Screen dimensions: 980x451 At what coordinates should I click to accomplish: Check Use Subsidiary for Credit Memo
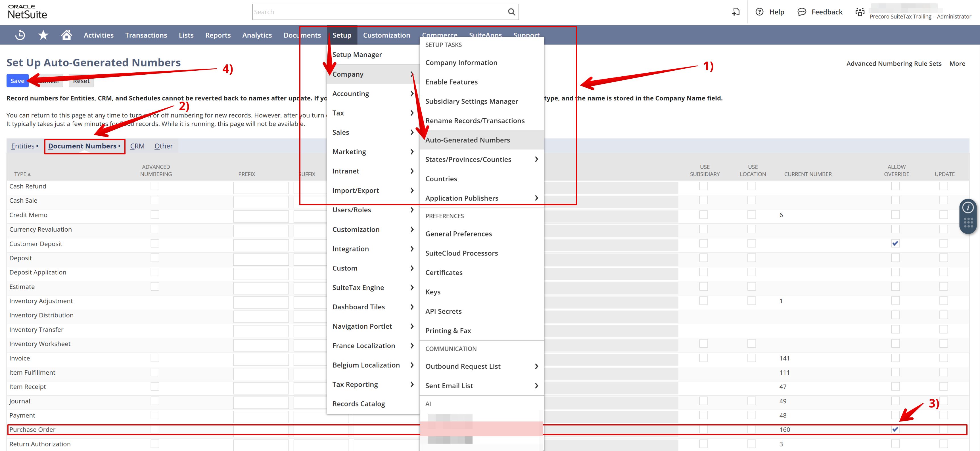pos(703,215)
